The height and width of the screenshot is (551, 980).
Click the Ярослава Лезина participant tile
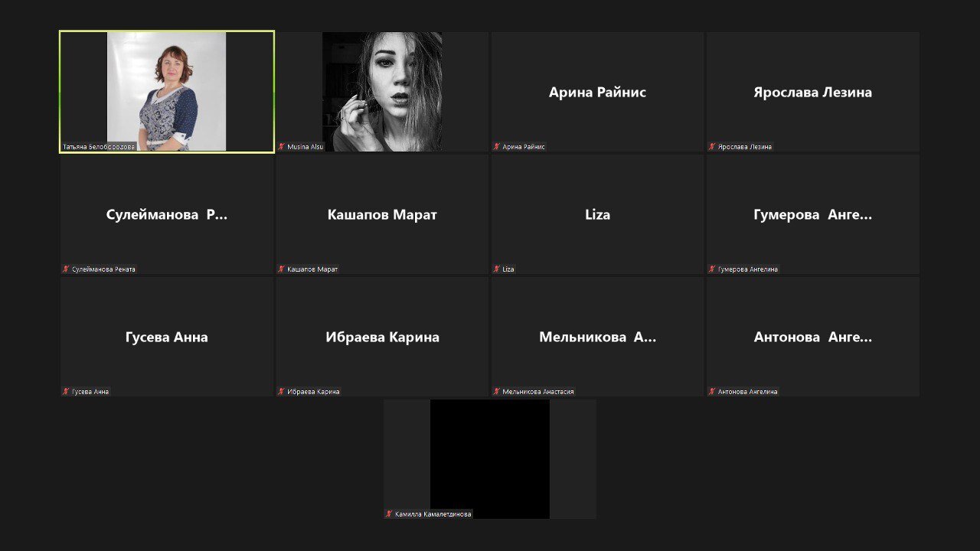[812, 92]
